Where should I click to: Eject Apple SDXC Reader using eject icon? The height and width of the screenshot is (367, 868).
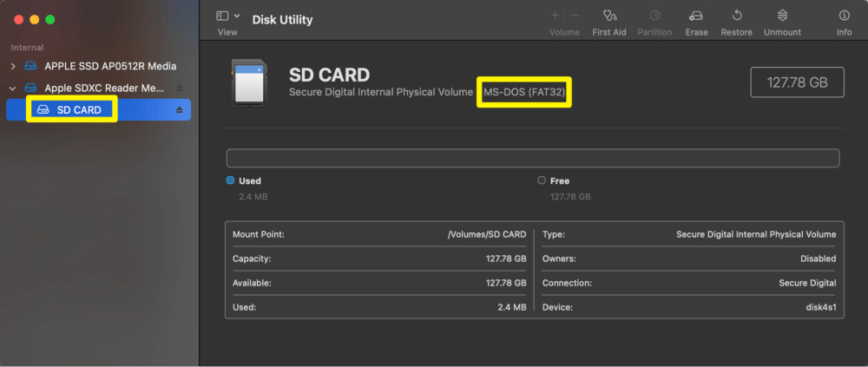tap(180, 88)
